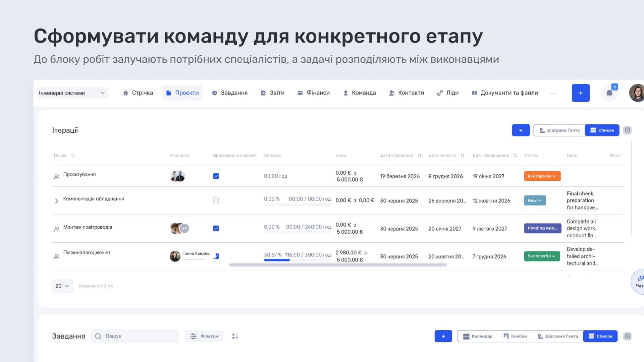Go to Ліди tab
The image size is (644, 362).
pyautogui.click(x=448, y=93)
